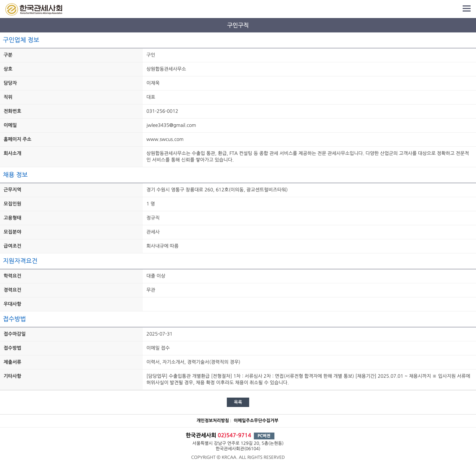Select the recruit count 1 명

(x=151, y=204)
